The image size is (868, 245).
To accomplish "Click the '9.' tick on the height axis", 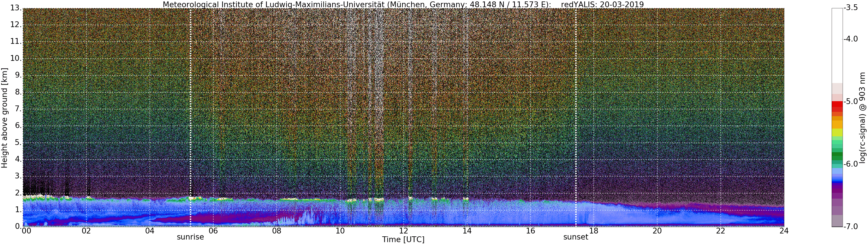I will [18, 75].
